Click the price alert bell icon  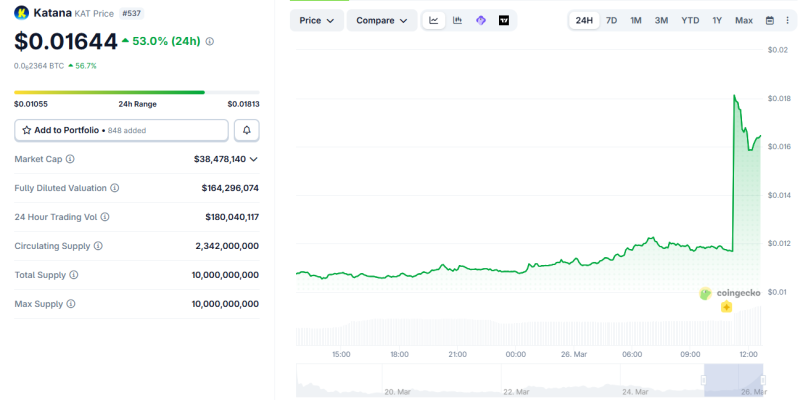pyautogui.click(x=246, y=130)
